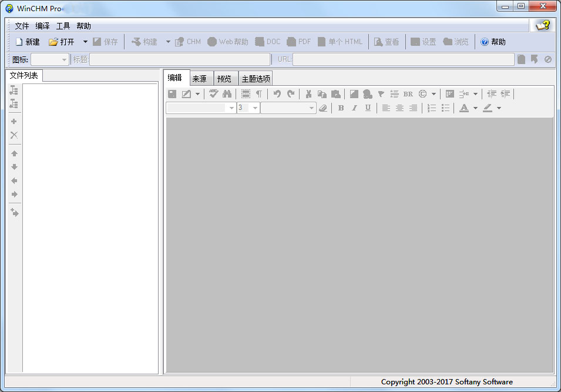Click the 单个 HTML output button
The height and width of the screenshot is (392, 561).
(340, 42)
